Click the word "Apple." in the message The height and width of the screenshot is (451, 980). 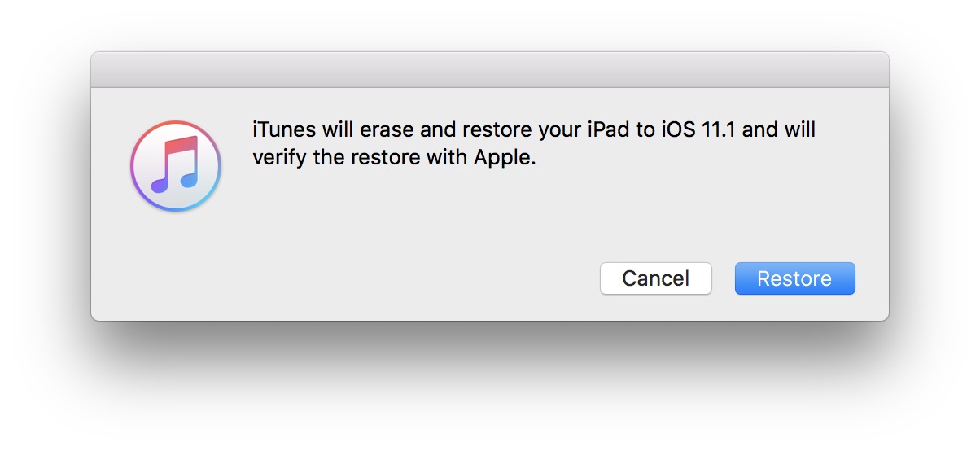[505, 158]
